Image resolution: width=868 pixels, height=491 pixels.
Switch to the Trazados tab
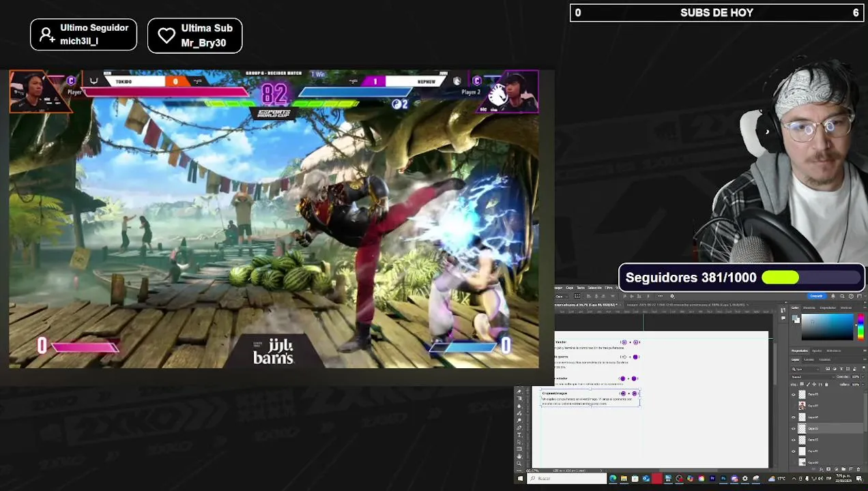(x=825, y=359)
